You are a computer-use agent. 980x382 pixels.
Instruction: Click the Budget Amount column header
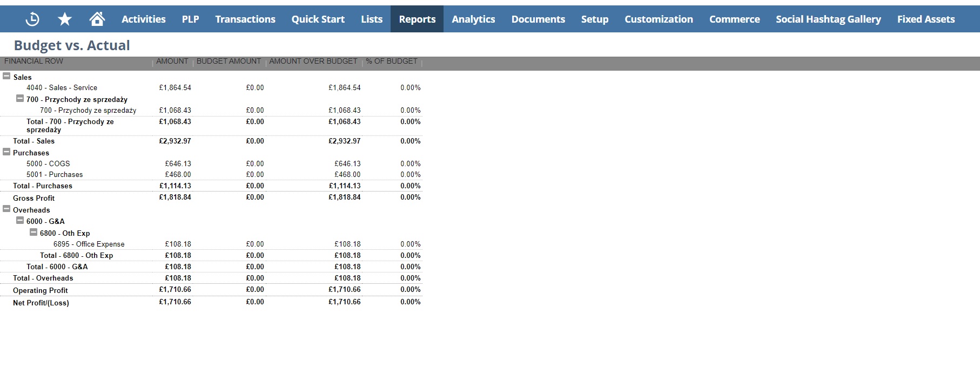pyautogui.click(x=229, y=62)
